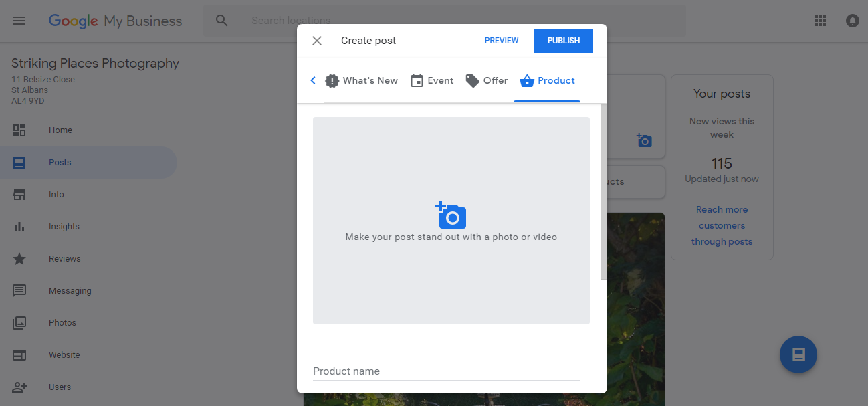
Task: Select the Product post tab
Action: [x=547, y=81]
